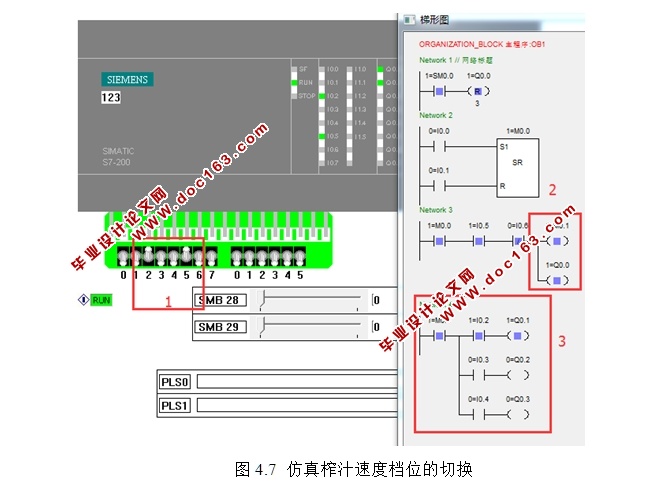Click the I0.2 contact in the ladder
The width and height of the screenshot is (649, 482).
click(478, 336)
